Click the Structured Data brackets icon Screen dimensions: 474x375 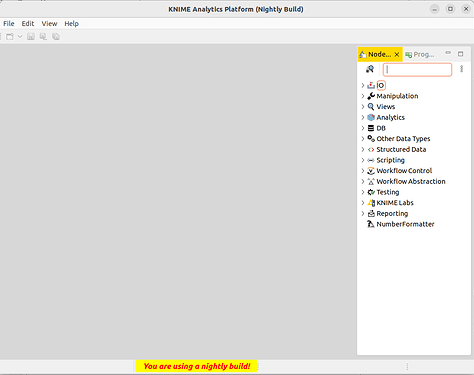point(371,150)
